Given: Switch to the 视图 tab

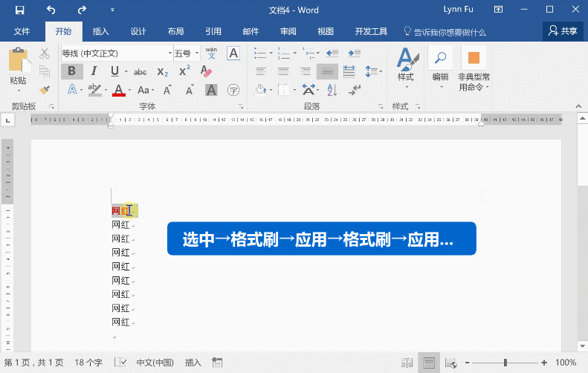Looking at the screenshot, I should click(326, 31).
